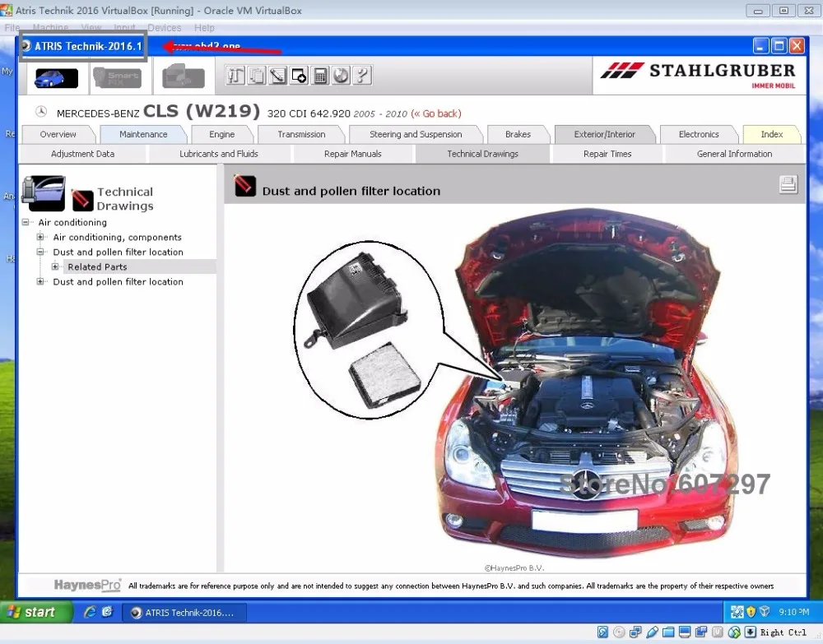Click VirtualBox greyed CPU chip status icon
This screenshot has height=644, width=823.
(x=717, y=632)
